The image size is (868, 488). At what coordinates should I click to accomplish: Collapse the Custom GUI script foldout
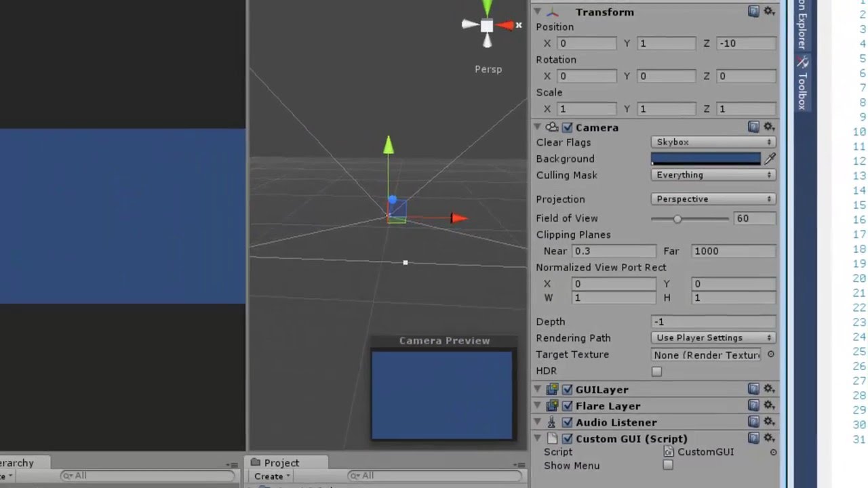pyautogui.click(x=538, y=439)
